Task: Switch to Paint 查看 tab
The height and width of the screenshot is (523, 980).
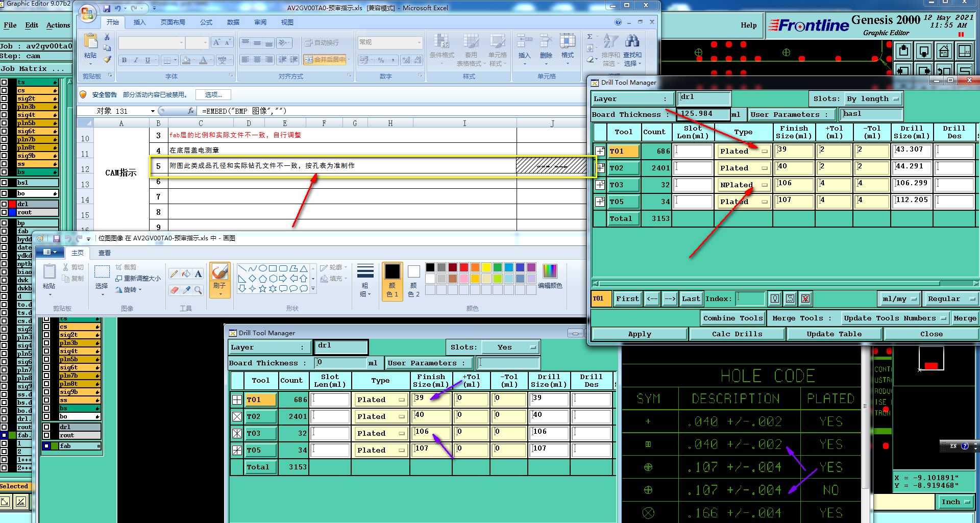Action: point(105,253)
